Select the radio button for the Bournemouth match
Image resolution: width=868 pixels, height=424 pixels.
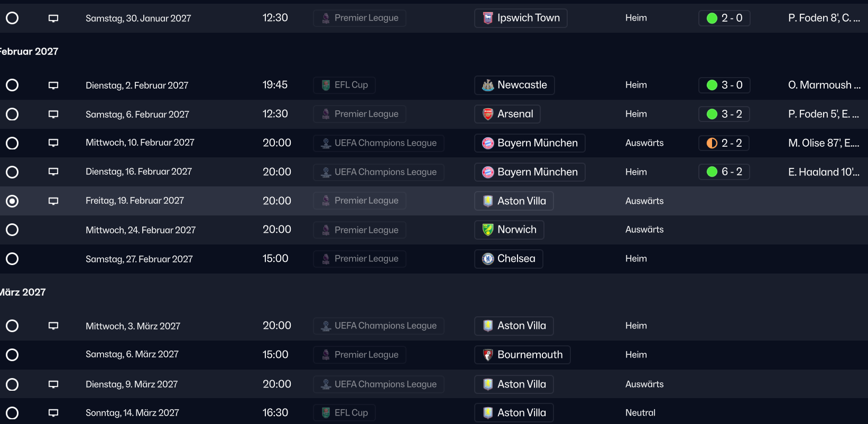click(12, 355)
